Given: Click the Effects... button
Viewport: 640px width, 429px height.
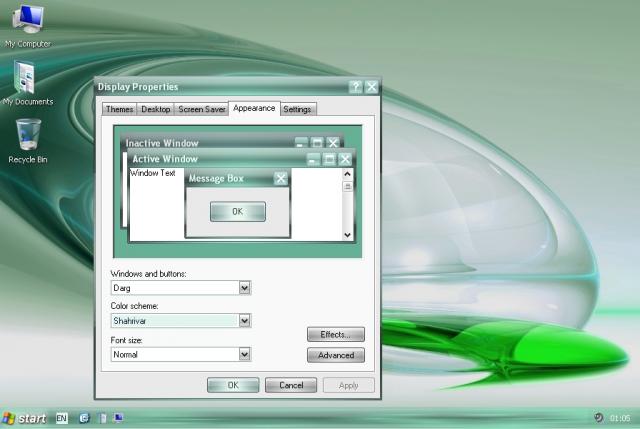Looking at the screenshot, I should pos(336,334).
